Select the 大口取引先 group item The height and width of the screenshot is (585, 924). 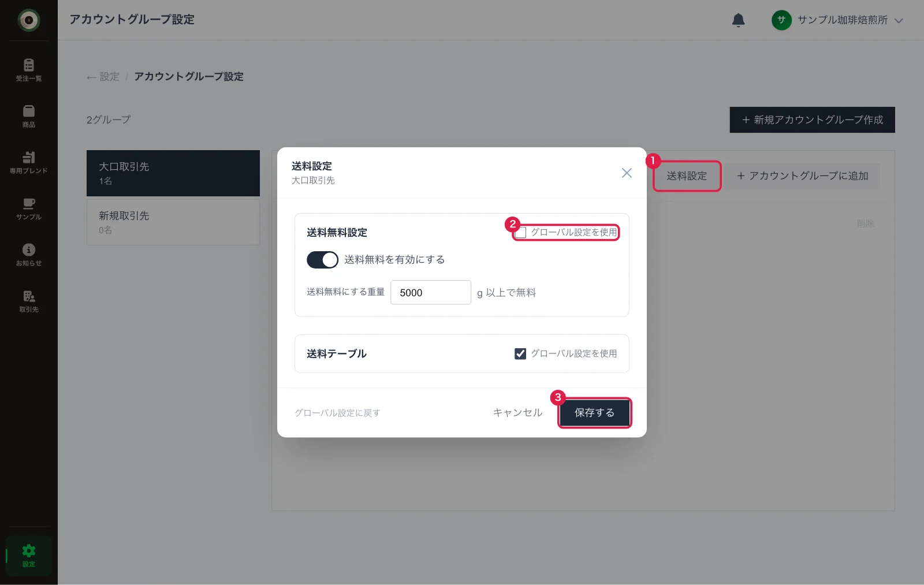point(173,173)
